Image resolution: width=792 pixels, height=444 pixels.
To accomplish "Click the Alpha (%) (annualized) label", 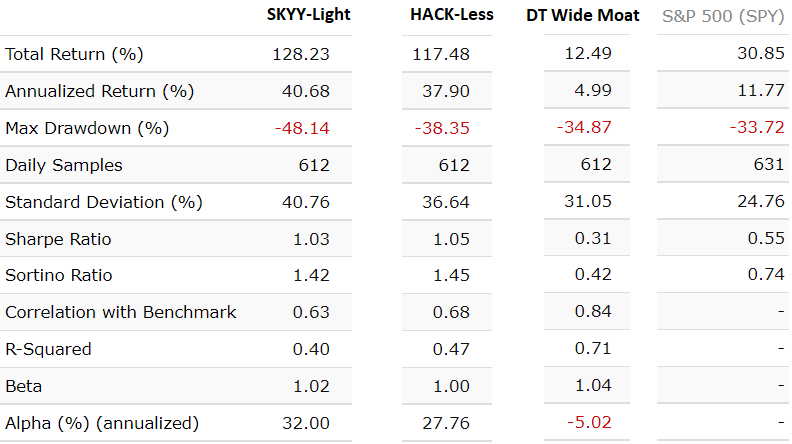I will (x=102, y=423).
